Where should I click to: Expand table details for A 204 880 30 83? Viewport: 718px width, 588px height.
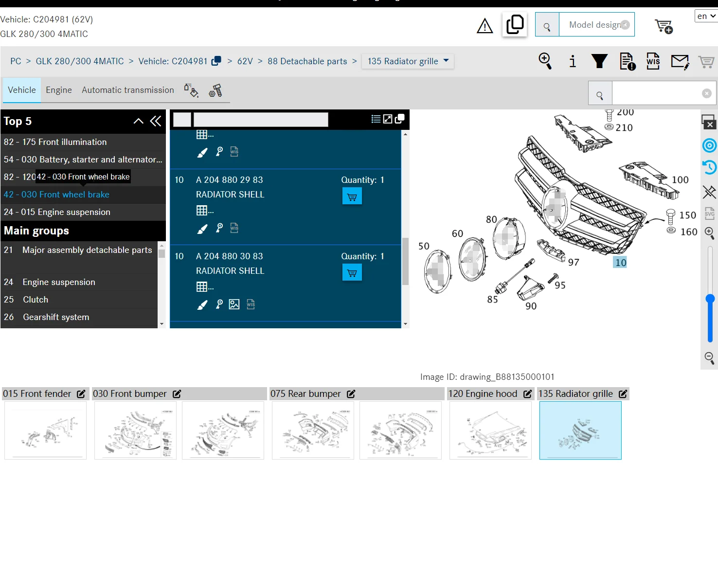coord(204,287)
